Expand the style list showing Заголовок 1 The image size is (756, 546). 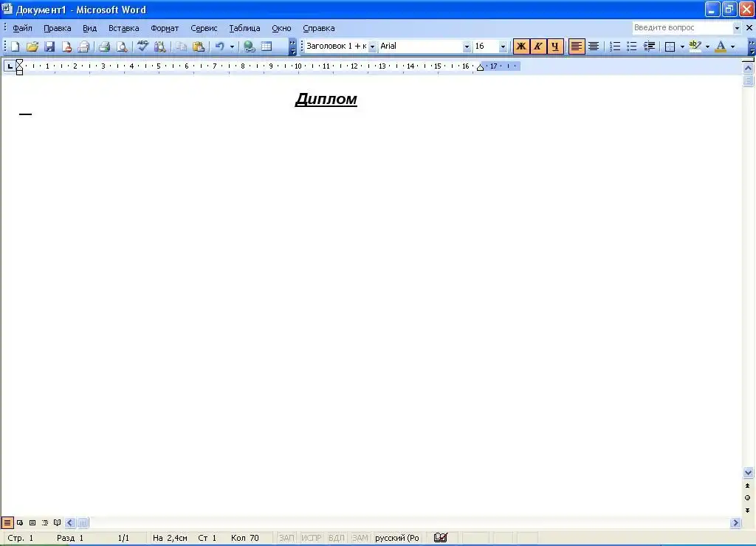pyautogui.click(x=372, y=46)
